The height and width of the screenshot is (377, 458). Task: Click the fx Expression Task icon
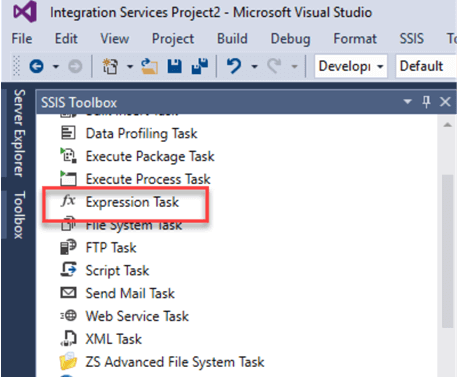(68, 201)
